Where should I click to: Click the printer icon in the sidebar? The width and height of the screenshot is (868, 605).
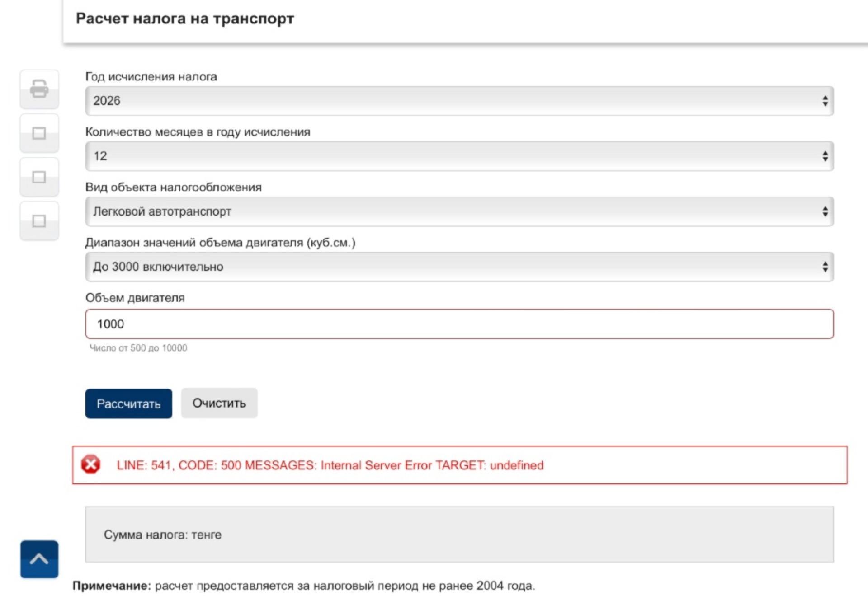[39, 89]
